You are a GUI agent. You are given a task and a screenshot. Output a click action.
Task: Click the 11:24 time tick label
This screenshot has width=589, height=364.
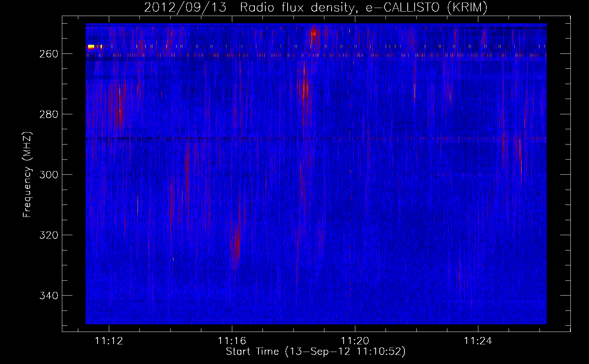click(478, 341)
